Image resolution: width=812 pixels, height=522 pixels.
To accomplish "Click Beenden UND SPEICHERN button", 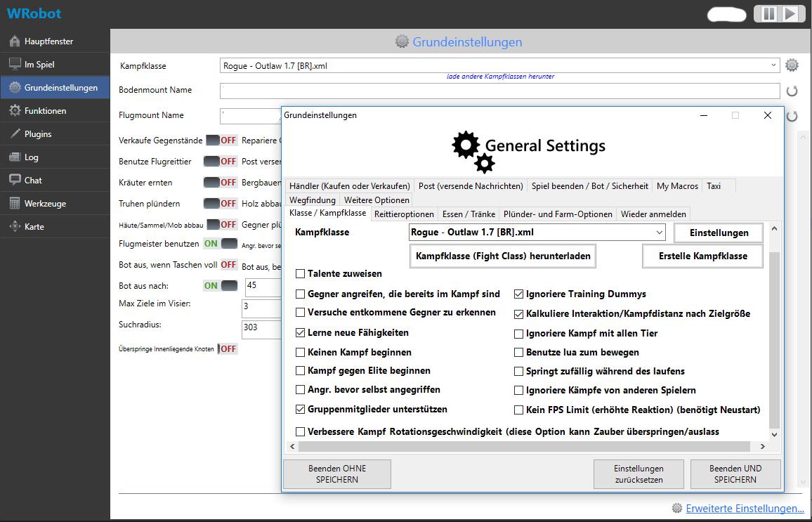I will pyautogui.click(x=735, y=474).
